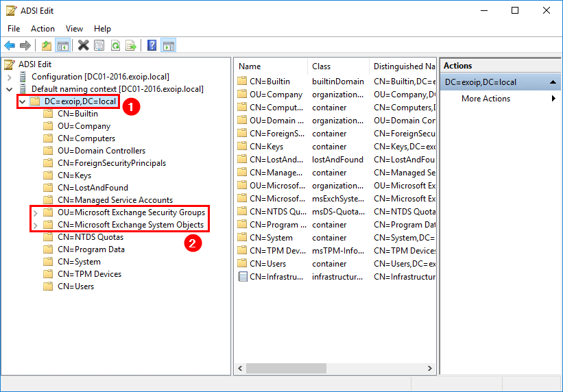This screenshot has height=392, width=563.
Task: Click the Forward arrow toolbar icon
Action: 25,46
